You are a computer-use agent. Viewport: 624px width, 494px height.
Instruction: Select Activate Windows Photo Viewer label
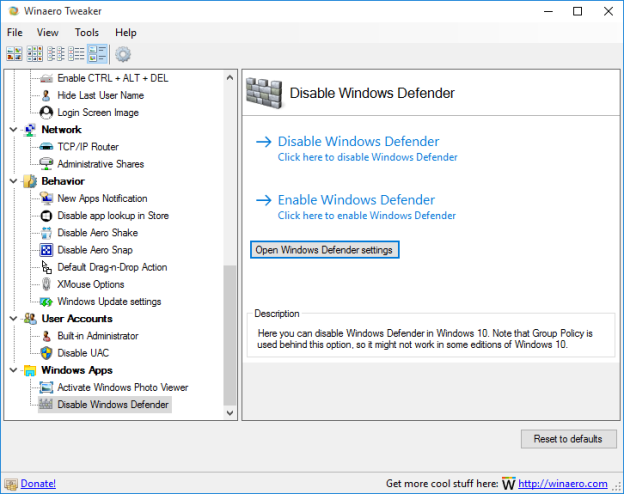[123, 387]
